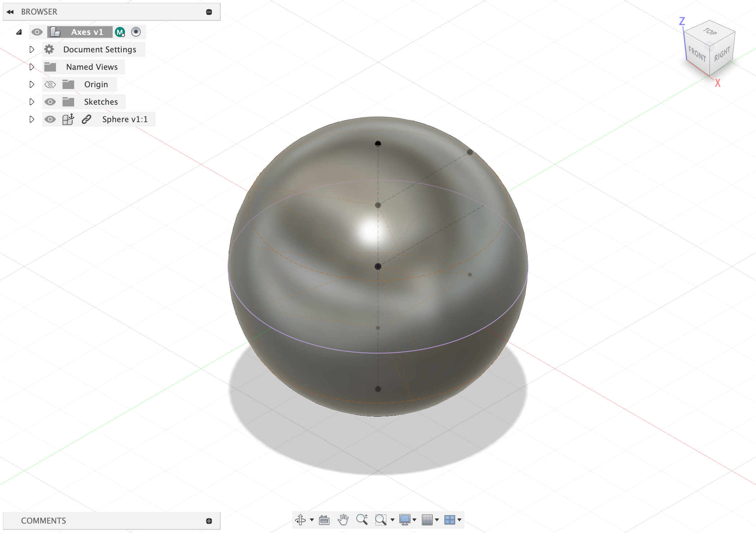Click the anchor link icon on Sphere v1:1
756x533 pixels.
tap(87, 119)
